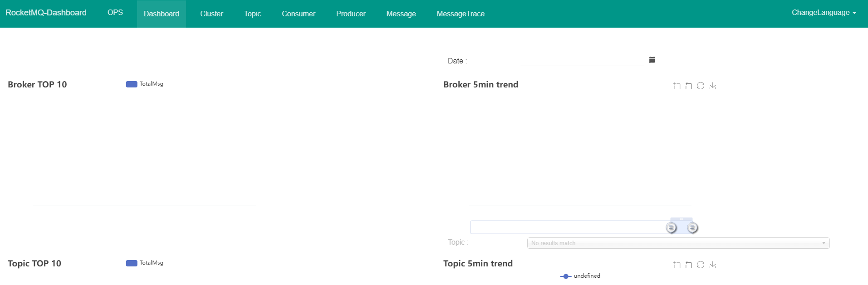Download the Broker 5min trend chart image
The image size is (868, 285).
coord(713,86)
